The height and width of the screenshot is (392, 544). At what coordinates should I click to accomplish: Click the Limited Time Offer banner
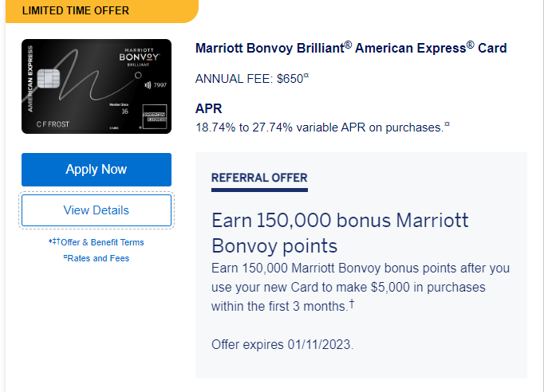click(x=102, y=11)
